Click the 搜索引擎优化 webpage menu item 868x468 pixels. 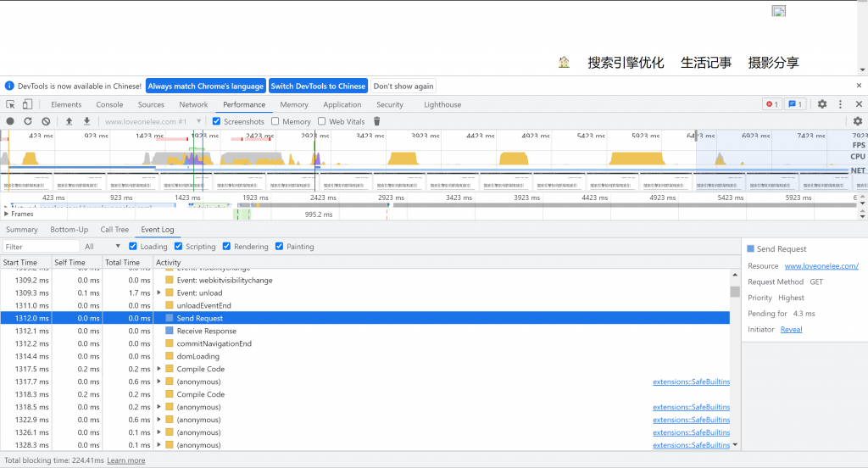pyautogui.click(x=626, y=63)
